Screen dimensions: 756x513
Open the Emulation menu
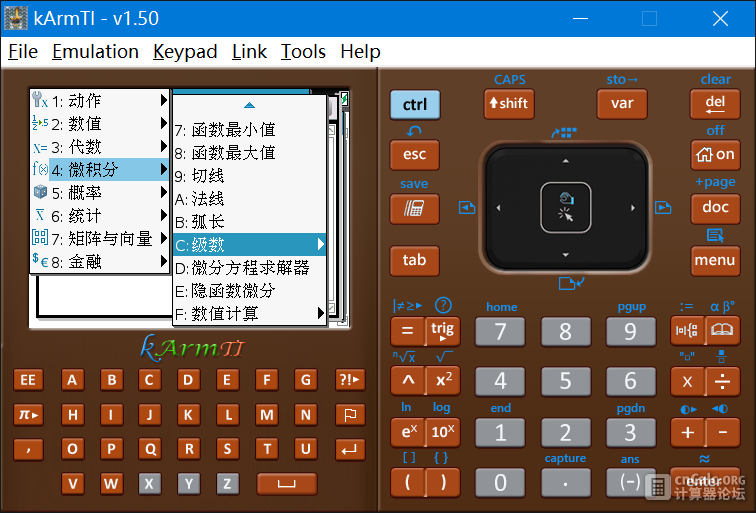coord(95,52)
